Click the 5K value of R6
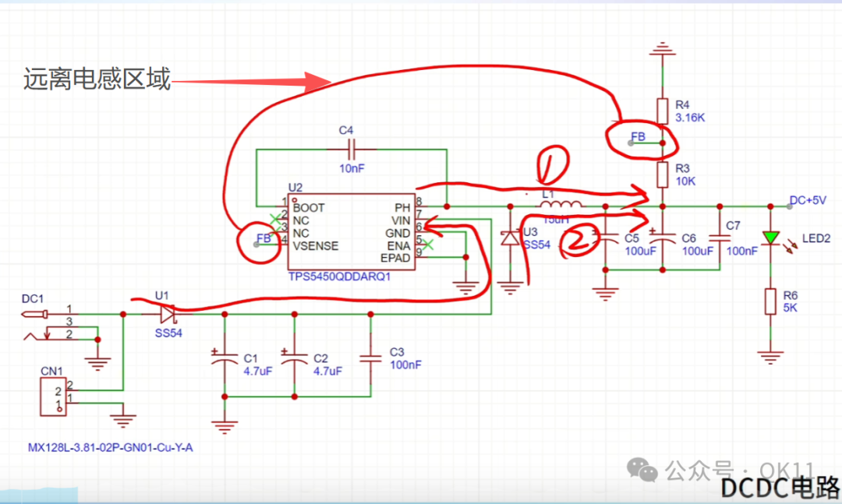 click(791, 308)
